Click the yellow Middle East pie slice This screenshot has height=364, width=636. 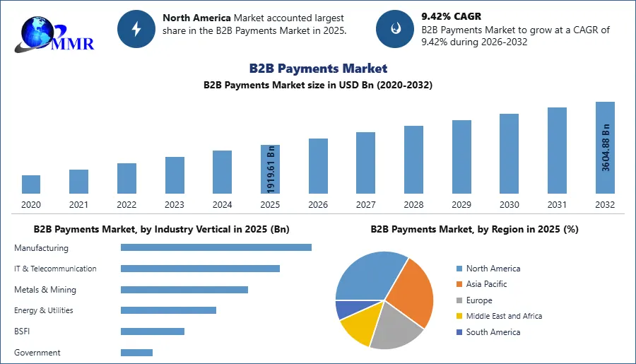click(363, 324)
